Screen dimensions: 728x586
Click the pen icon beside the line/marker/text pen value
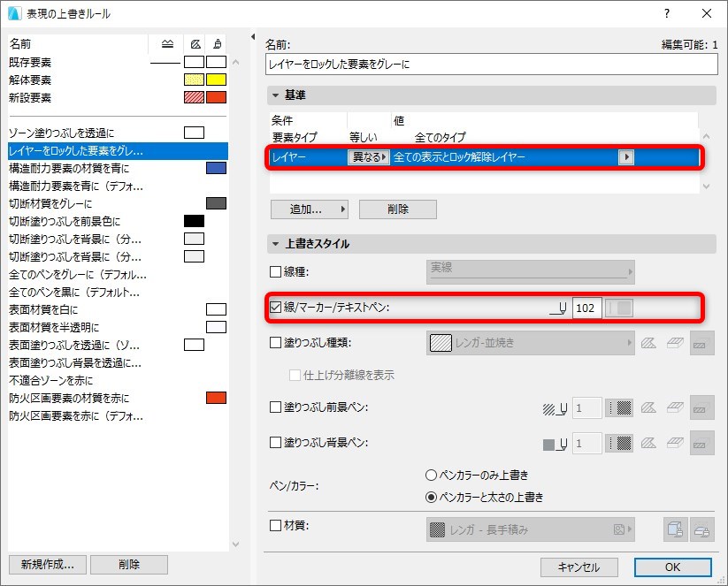(558, 308)
